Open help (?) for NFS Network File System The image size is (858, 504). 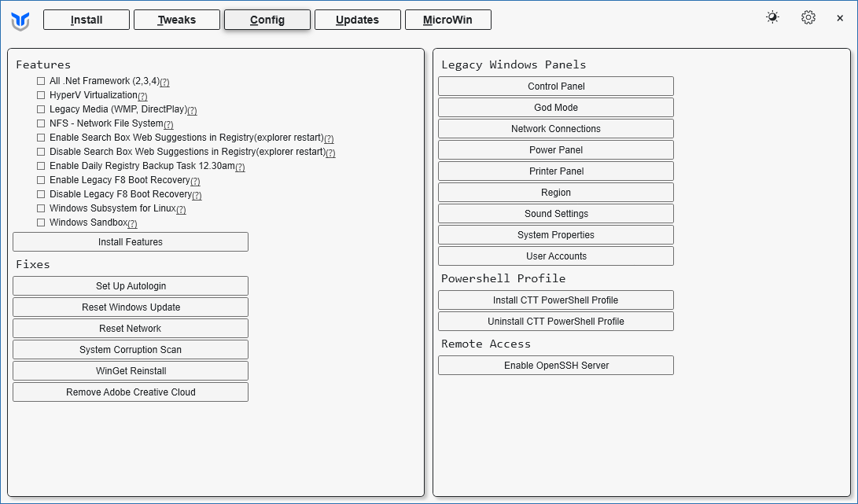(168, 125)
